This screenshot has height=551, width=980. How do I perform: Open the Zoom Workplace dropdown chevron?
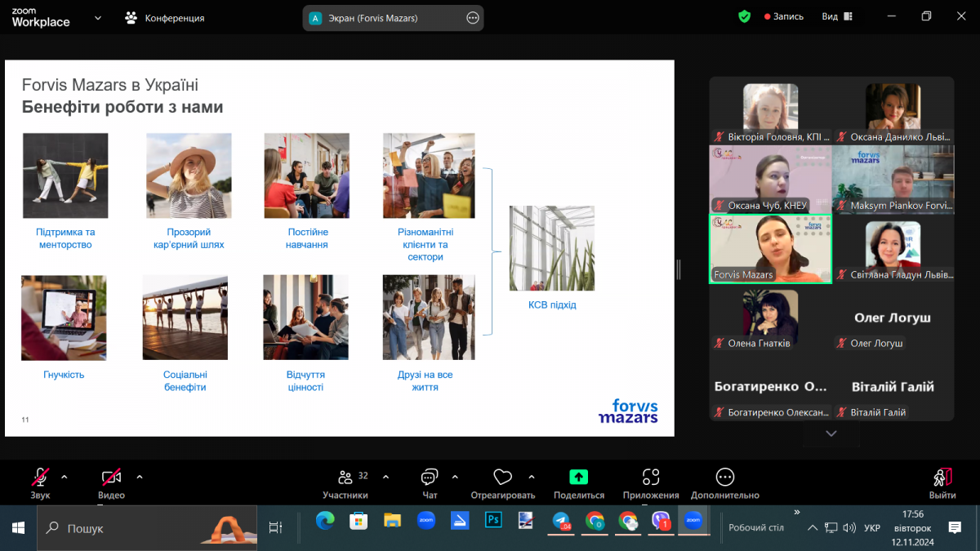[98, 17]
